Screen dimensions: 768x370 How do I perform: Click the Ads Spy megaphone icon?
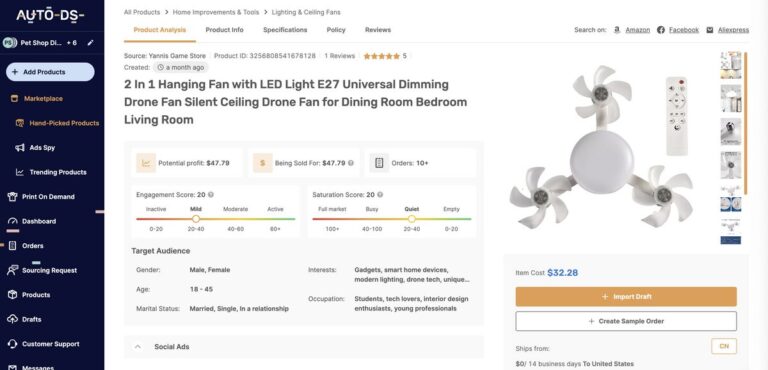click(20, 148)
